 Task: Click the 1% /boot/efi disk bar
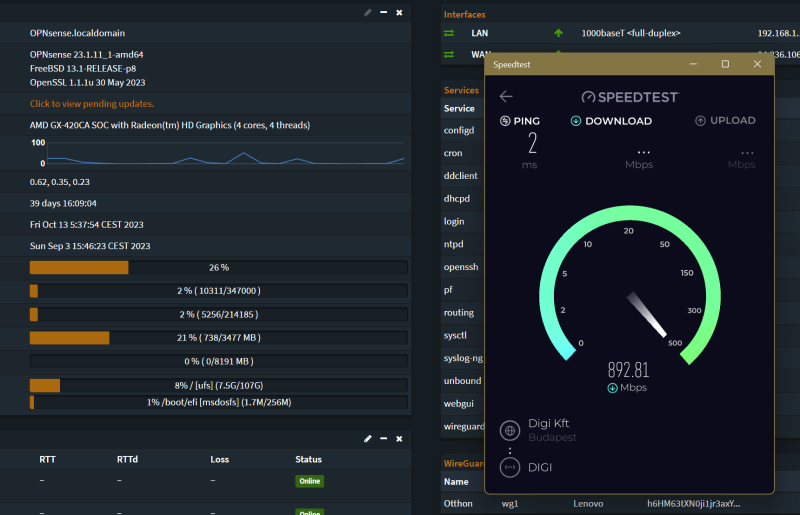218,402
